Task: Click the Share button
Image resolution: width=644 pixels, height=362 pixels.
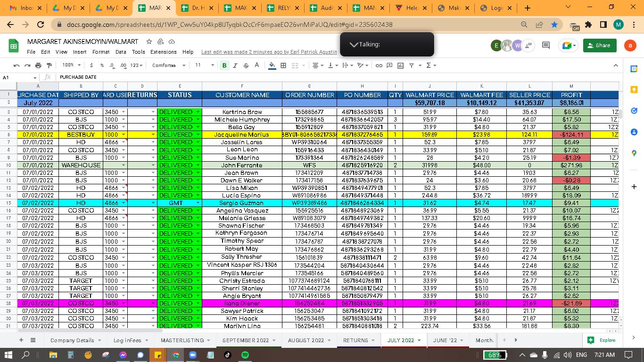Action: pyautogui.click(x=600, y=45)
